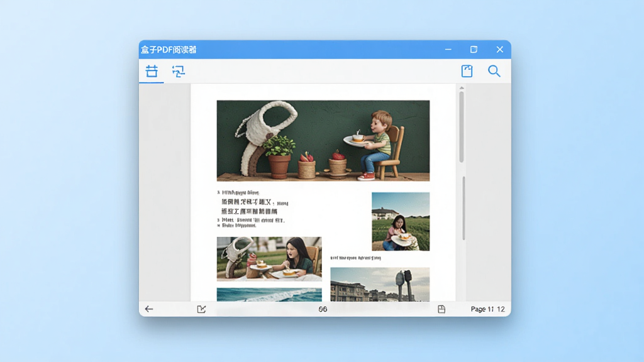Click the floppy-disk save icon in the bottom bar

(x=441, y=309)
